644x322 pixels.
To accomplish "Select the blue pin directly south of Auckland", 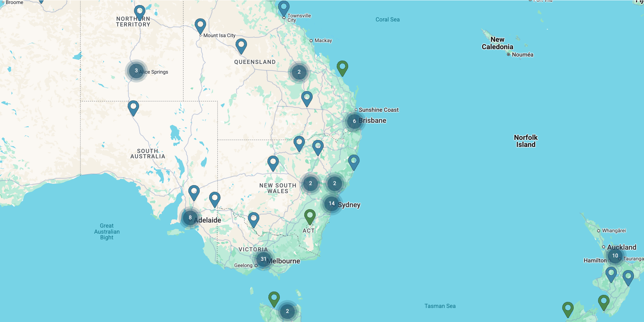I will [x=611, y=274].
